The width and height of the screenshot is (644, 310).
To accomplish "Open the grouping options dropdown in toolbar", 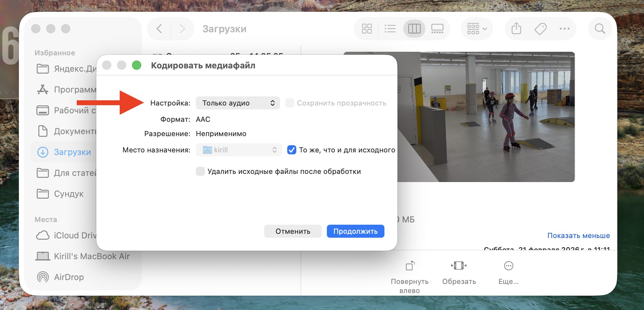I will (x=476, y=28).
